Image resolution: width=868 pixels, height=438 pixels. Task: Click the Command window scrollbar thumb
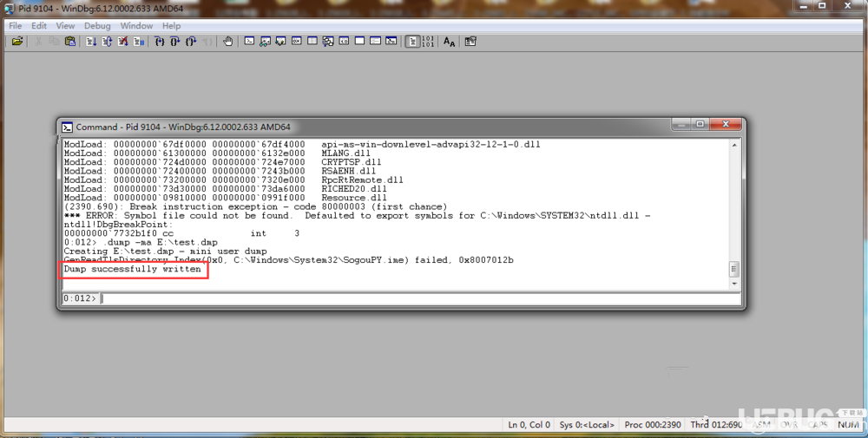coord(734,270)
